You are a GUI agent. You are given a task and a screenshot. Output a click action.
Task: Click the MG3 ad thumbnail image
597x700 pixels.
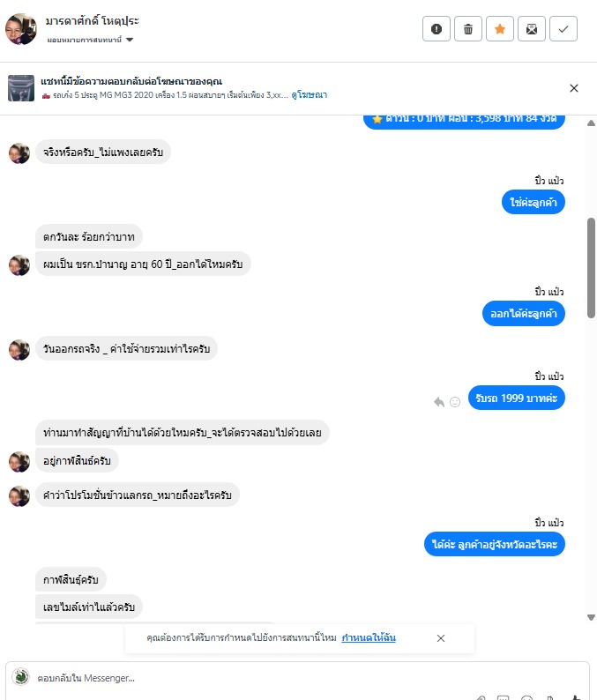(21, 88)
